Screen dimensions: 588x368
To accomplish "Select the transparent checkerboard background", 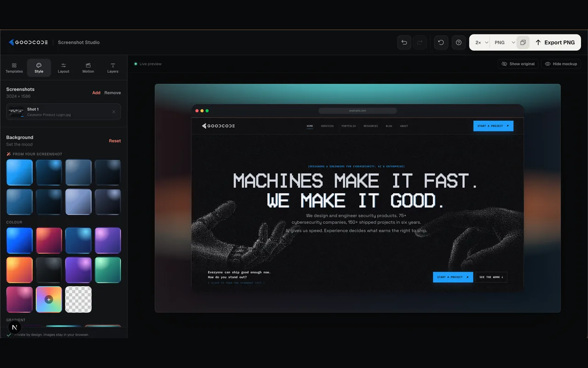I will coord(78,299).
